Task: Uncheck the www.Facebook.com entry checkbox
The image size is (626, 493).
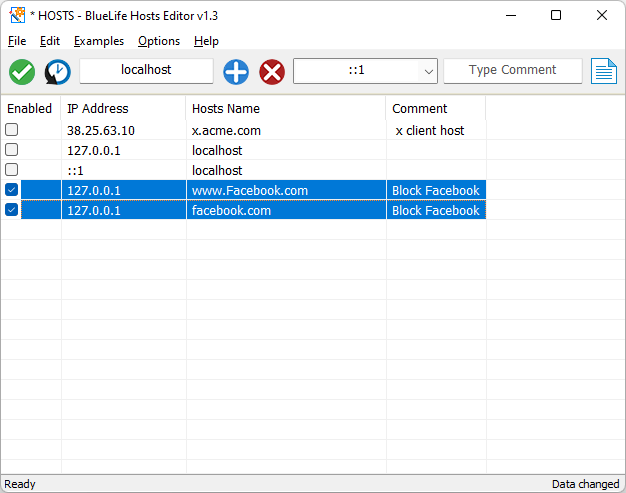Action: pos(12,190)
